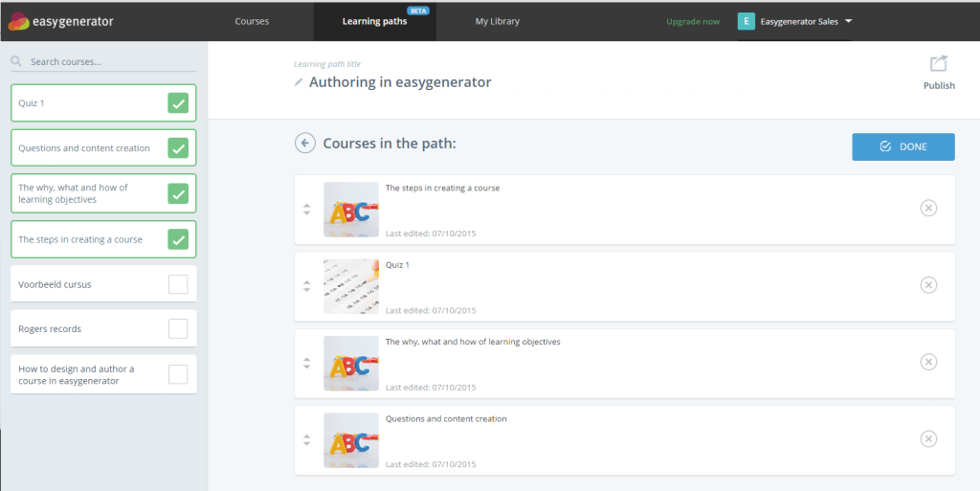Click Rogers records sidebar label

tap(50, 328)
